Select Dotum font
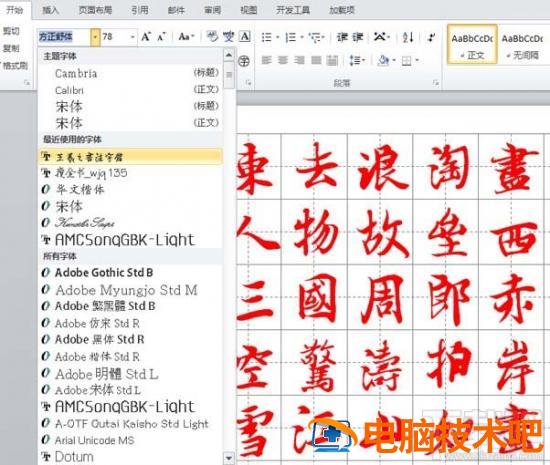Viewport: 550px width, 465px height. click(x=130, y=457)
